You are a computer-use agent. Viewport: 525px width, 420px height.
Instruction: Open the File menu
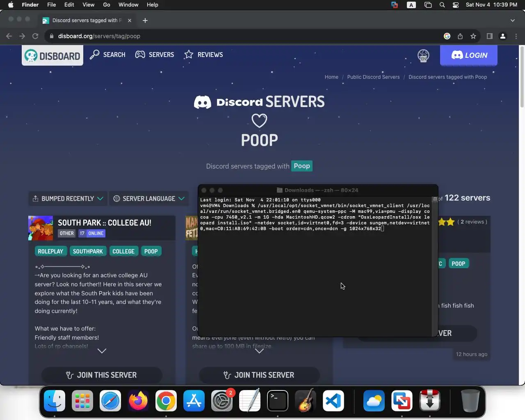pyautogui.click(x=51, y=5)
